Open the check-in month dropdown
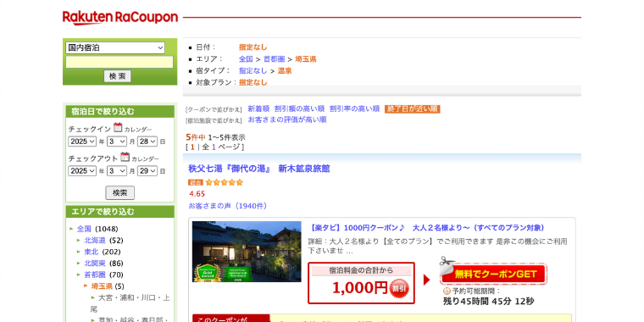The height and width of the screenshot is (322, 644). [x=117, y=142]
